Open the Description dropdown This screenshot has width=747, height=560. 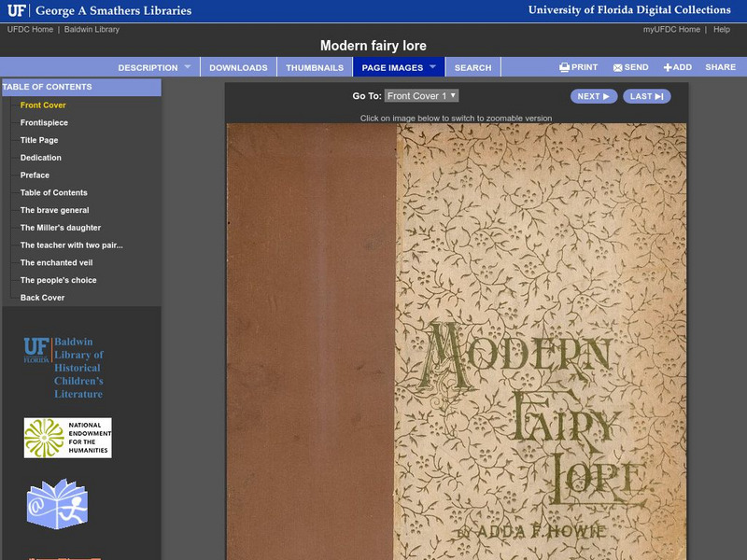[x=152, y=67]
